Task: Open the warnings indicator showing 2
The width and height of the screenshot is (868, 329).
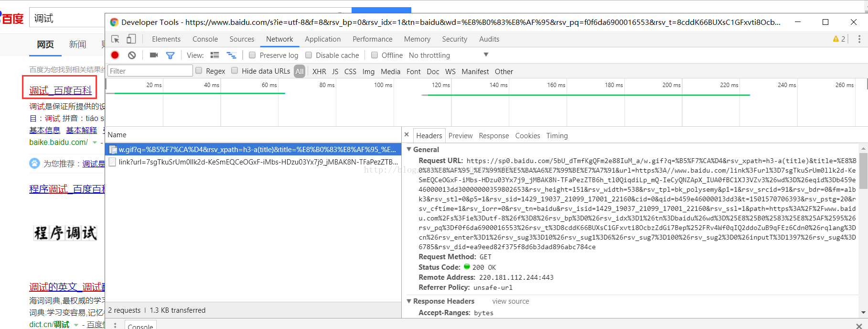Action: pyautogui.click(x=839, y=39)
